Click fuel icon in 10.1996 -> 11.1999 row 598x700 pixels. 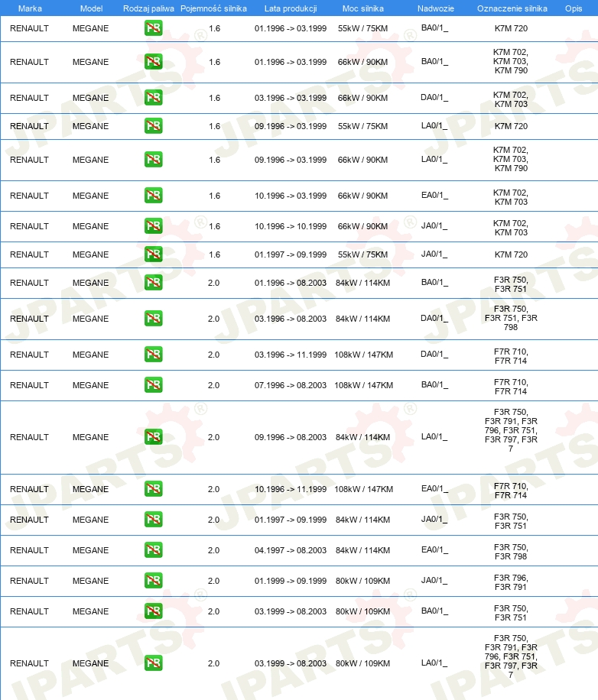click(x=153, y=489)
